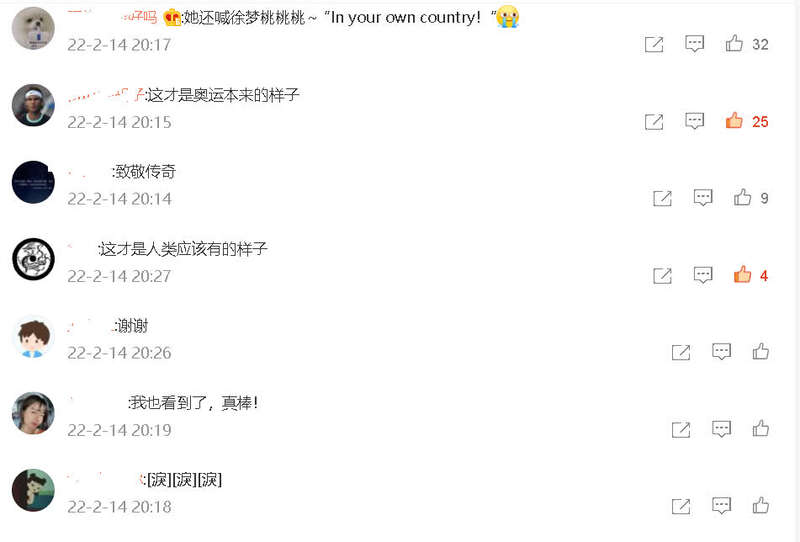Reply to the '致敬传奇' comment
The height and width of the screenshot is (542, 800).
point(703,198)
